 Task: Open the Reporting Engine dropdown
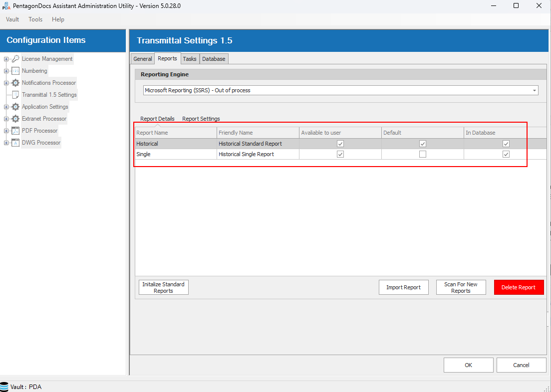tap(535, 91)
